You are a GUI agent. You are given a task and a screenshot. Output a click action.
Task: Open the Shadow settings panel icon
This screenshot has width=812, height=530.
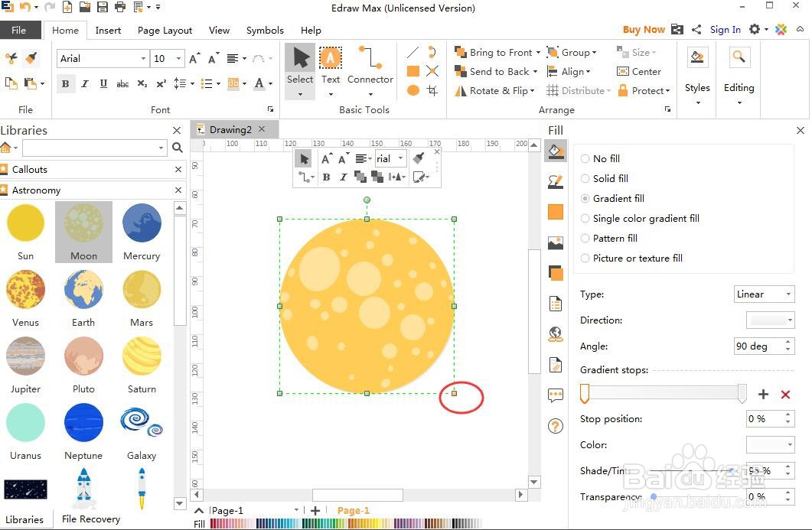click(555, 273)
